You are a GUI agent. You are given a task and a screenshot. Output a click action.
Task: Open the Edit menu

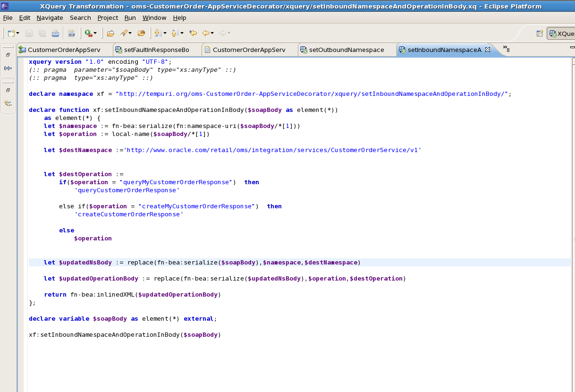click(x=25, y=18)
